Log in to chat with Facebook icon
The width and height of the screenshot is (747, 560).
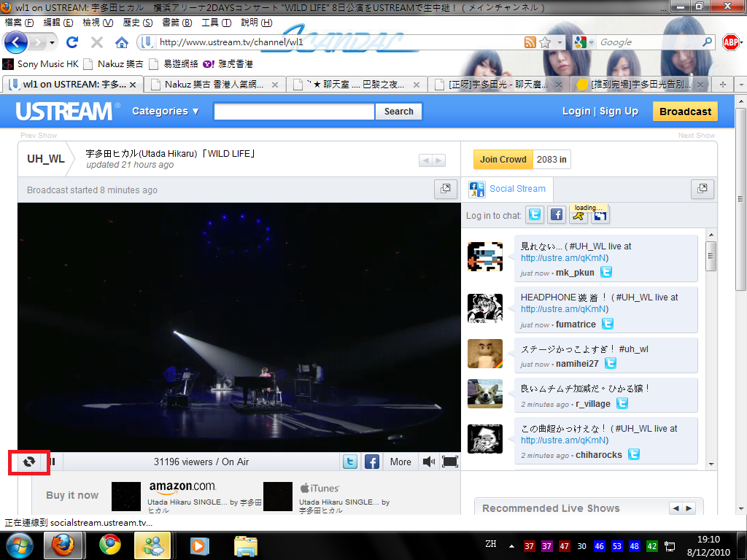point(557,215)
